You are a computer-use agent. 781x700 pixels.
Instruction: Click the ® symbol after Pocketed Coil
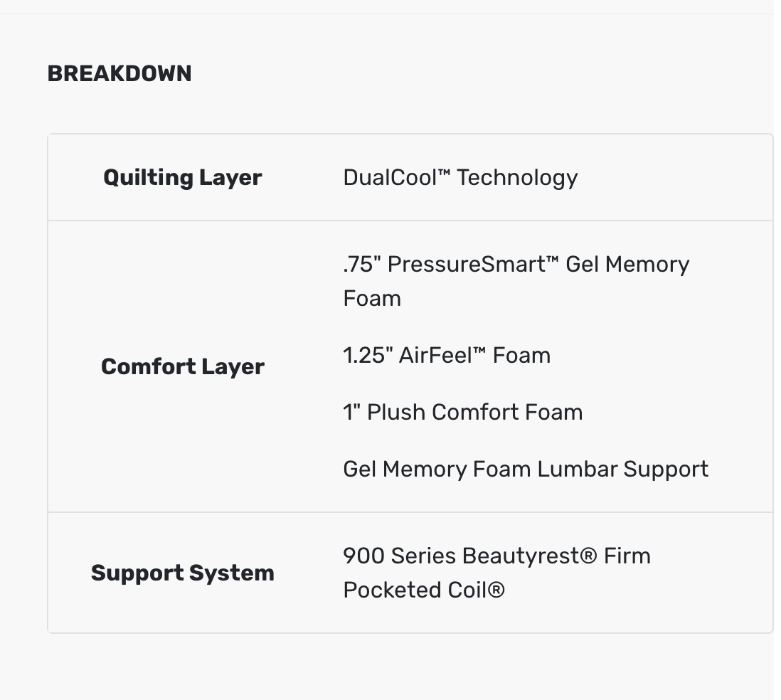click(x=497, y=590)
